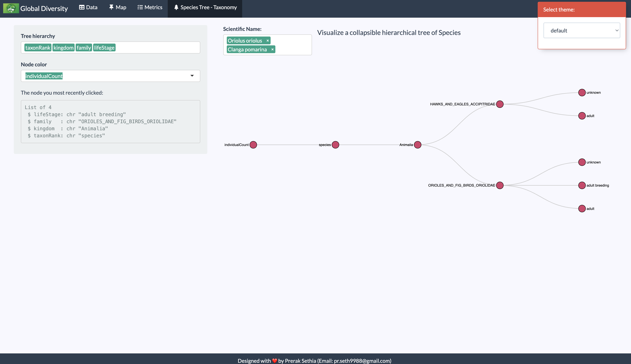Click the tree icon on Species Tree tab
This screenshot has width=631, height=364.
coord(176,7)
